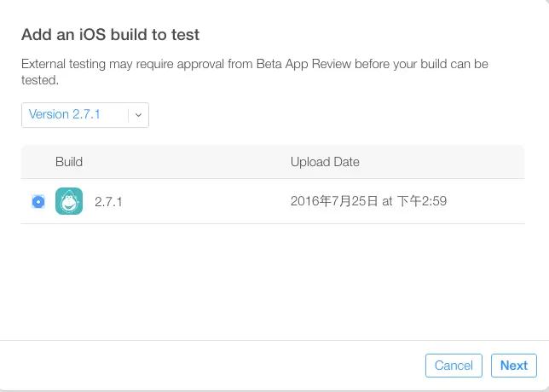
Task: Click the empty footer area left of Cancel
Action: click(213, 366)
